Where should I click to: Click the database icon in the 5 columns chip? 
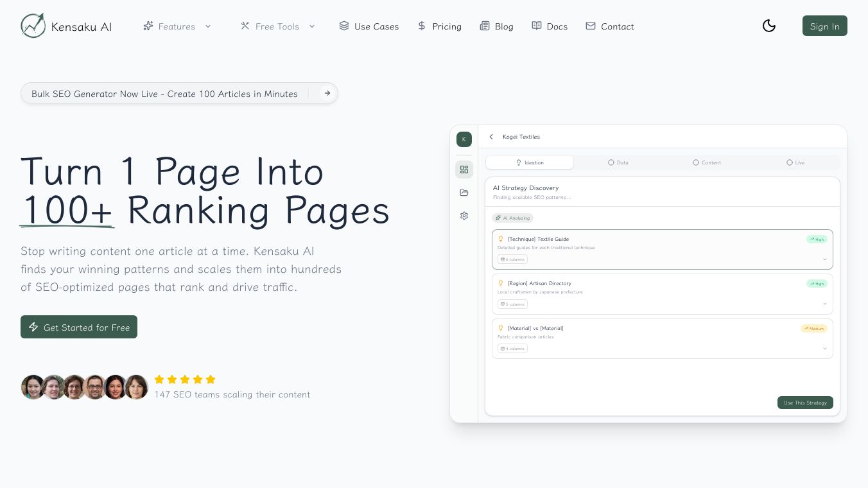click(x=503, y=304)
